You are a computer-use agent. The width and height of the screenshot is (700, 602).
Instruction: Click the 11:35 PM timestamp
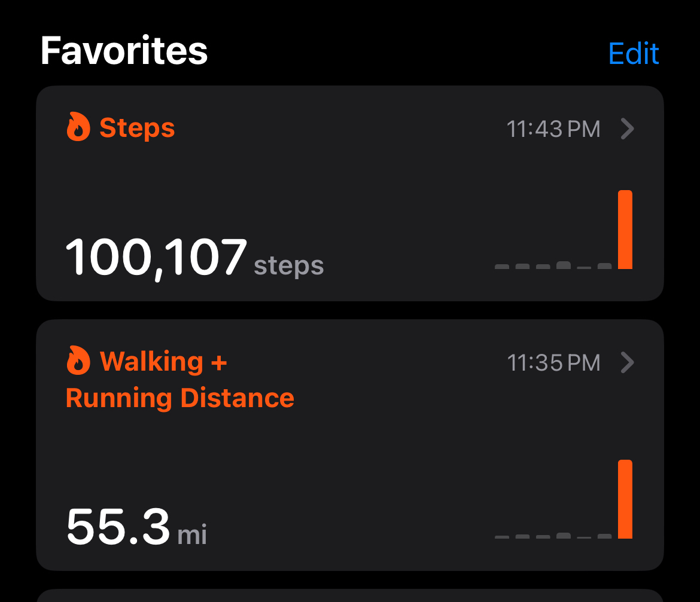click(553, 363)
